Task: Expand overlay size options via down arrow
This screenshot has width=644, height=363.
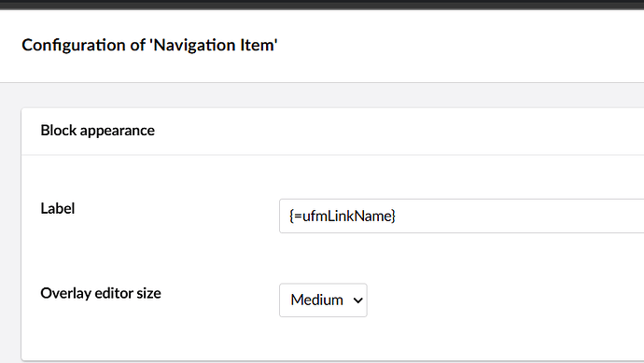Action: pos(357,300)
